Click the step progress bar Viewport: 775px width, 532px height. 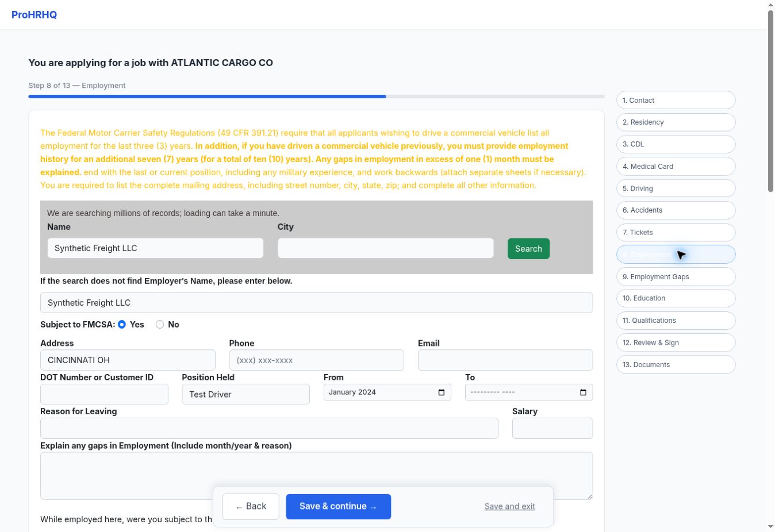coord(316,97)
